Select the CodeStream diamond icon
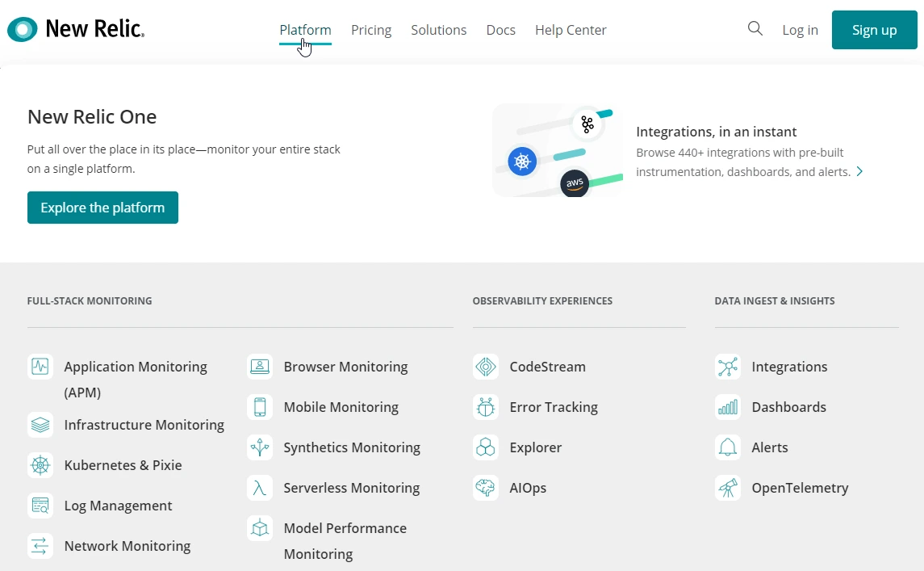This screenshot has height=571, width=924. point(486,366)
